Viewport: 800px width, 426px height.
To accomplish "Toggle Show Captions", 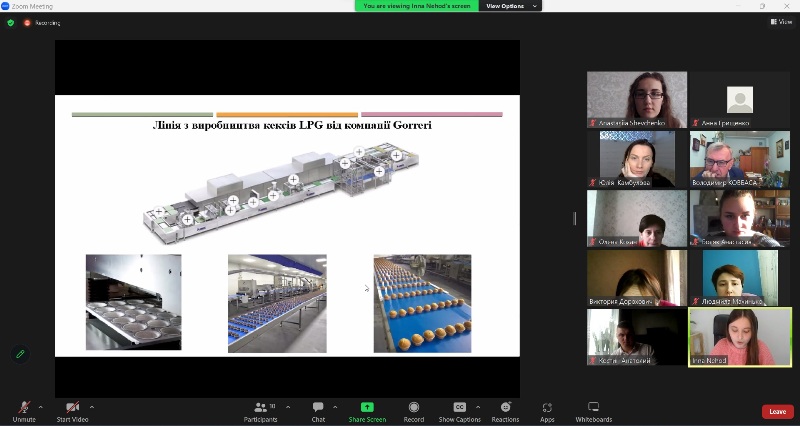I will [x=460, y=412].
